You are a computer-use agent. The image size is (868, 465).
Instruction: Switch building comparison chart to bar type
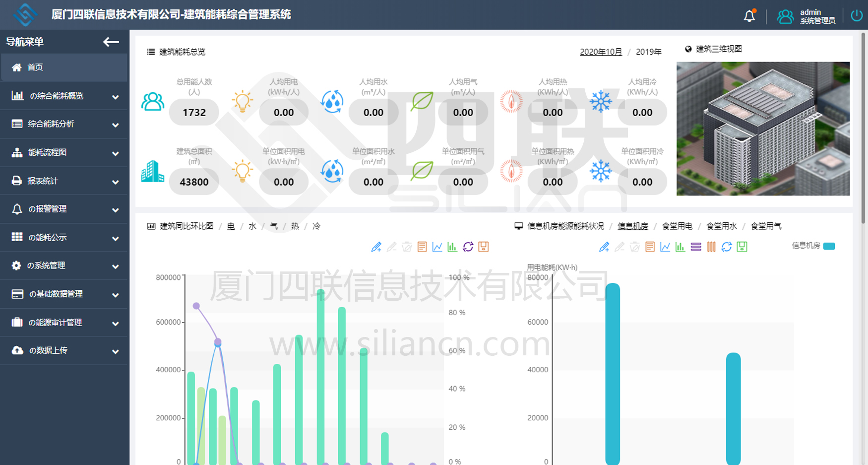coord(452,247)
